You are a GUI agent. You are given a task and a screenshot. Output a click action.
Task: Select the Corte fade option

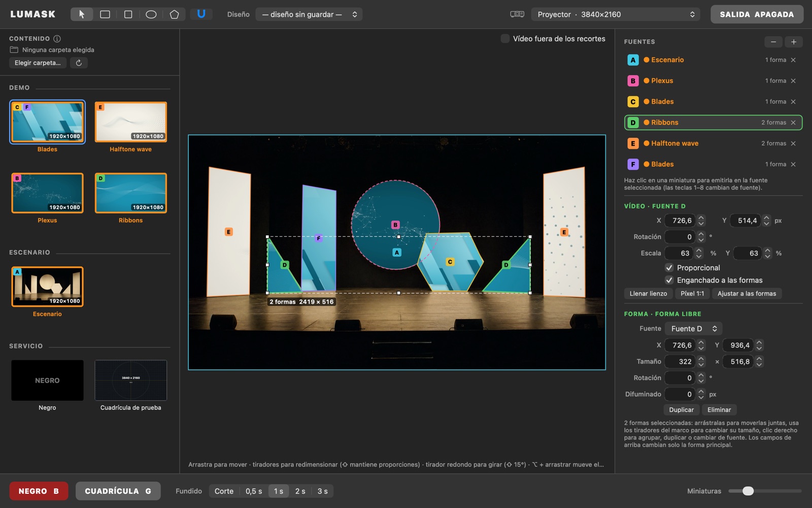224,491
